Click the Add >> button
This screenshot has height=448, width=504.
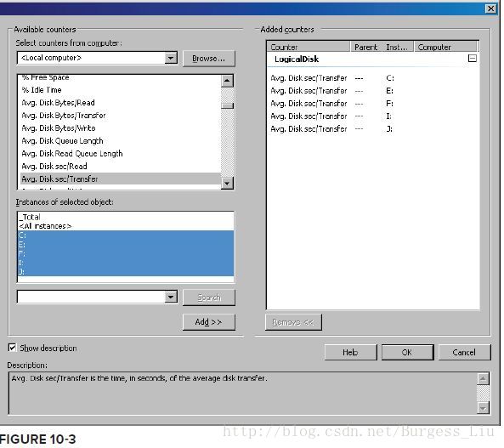coord(208,322)
